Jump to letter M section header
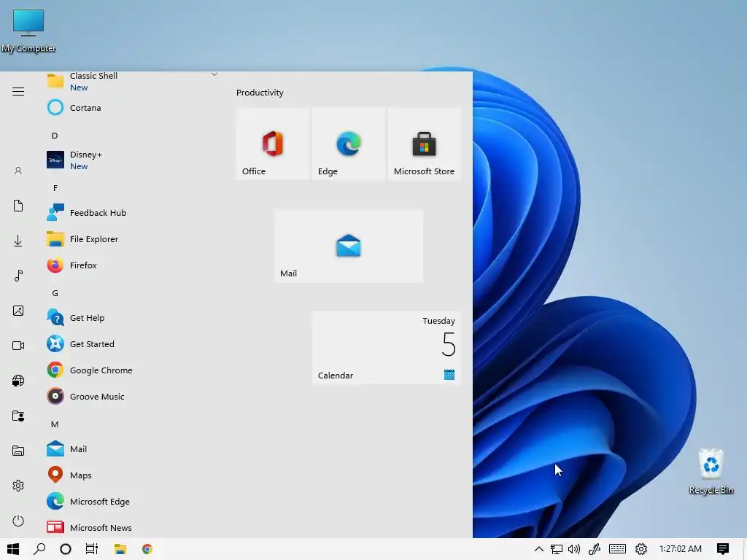747x560 pixels. pos(55,424)
